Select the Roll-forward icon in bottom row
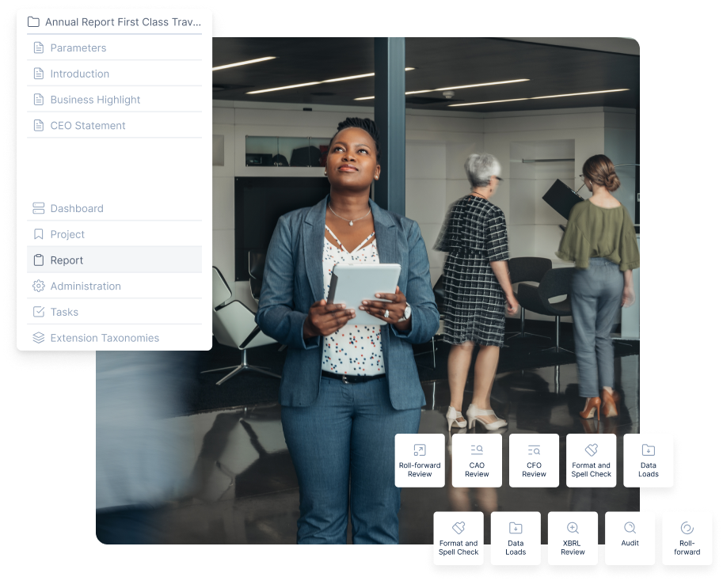 click(x=687, y=538)
